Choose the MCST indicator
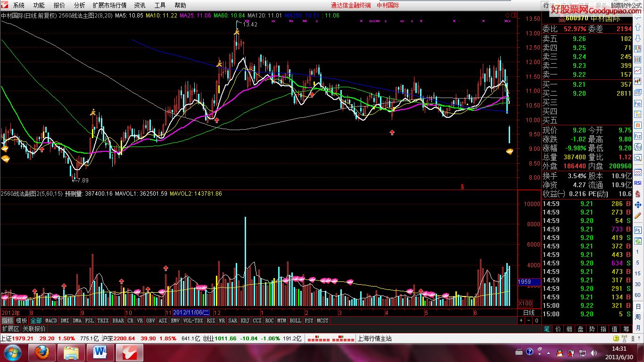This screenshot has height=362, width=644. [322, 321]
